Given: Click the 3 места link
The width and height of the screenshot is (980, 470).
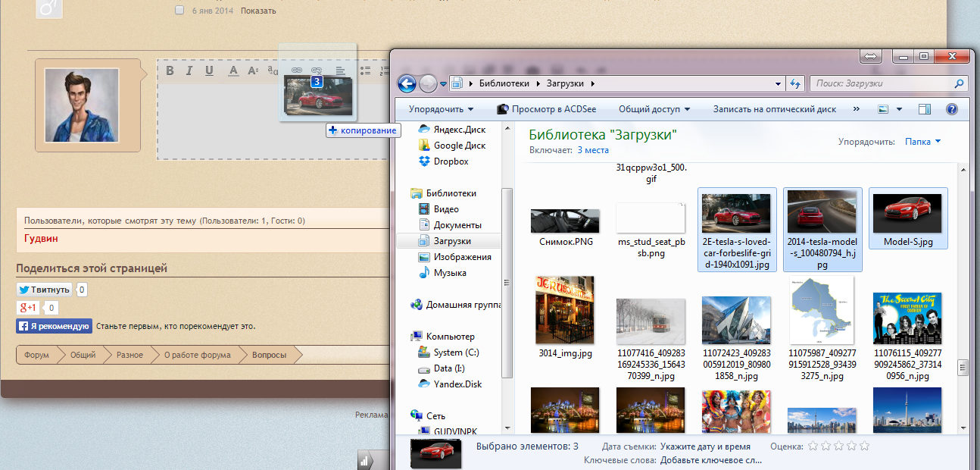Looking at the screenshot, I should 593,150.
